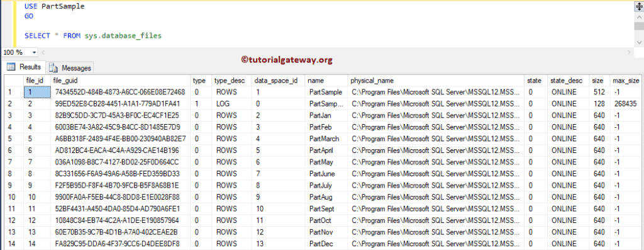The height and width of the screenshot is (250, 644).
Task: Select the max_size column header
Action: 626,81
